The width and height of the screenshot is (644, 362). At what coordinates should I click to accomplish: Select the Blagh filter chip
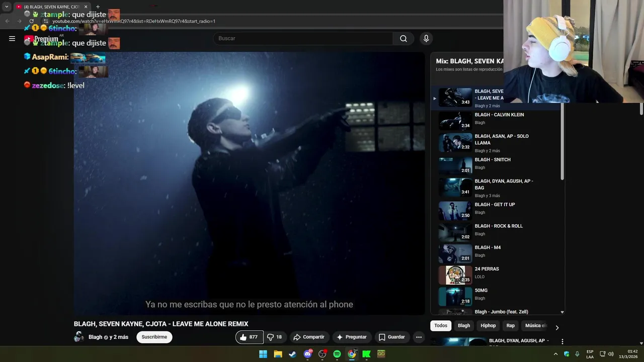[x=464, y=326]
